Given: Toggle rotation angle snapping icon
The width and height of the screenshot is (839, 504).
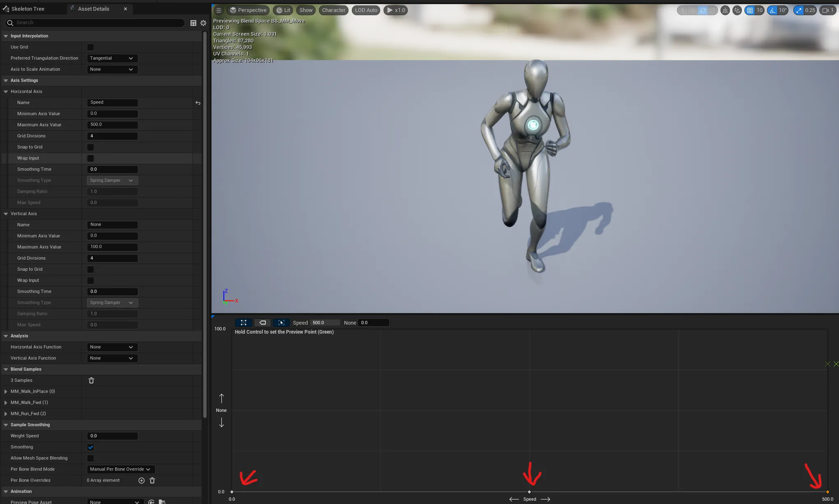Looking at the screenshot, I should pos(772,10).
